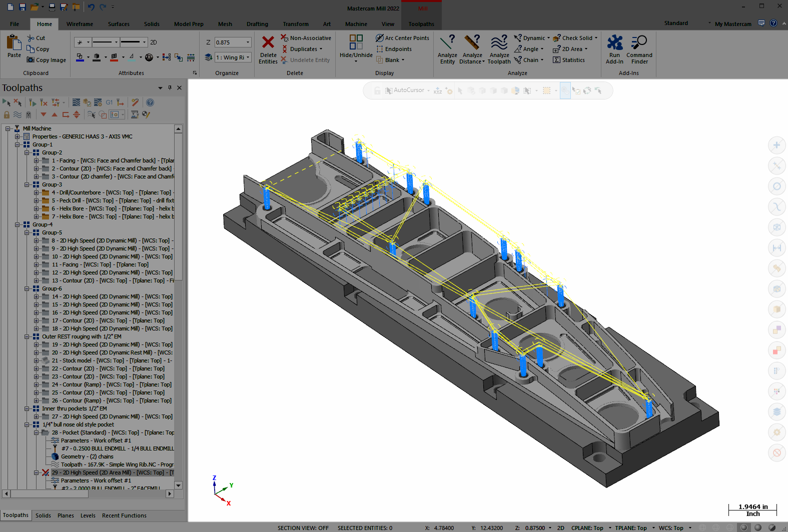The image size is (788, 532).
Task: Collapse the Group-5 tree node
Action: coord(27,232)
